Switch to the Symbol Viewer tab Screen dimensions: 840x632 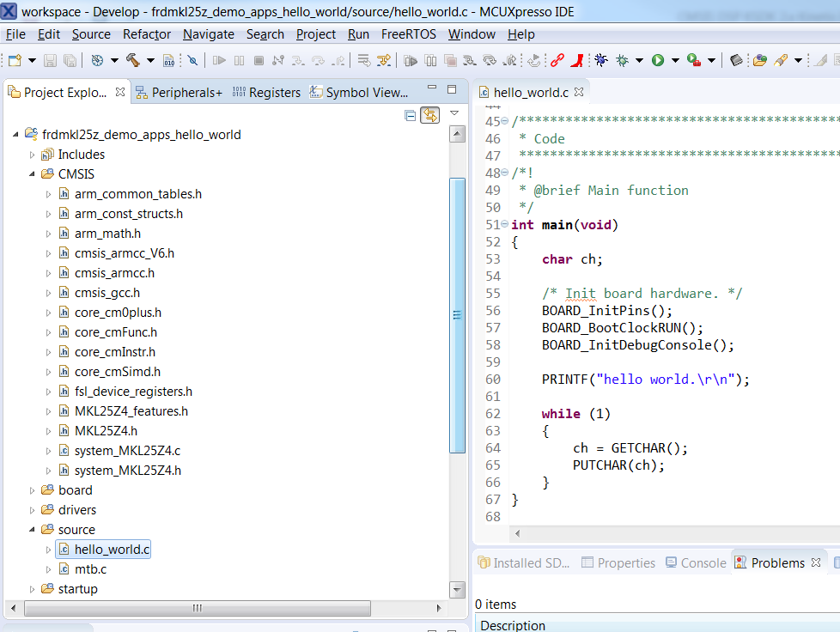click(x=360, y=93)
